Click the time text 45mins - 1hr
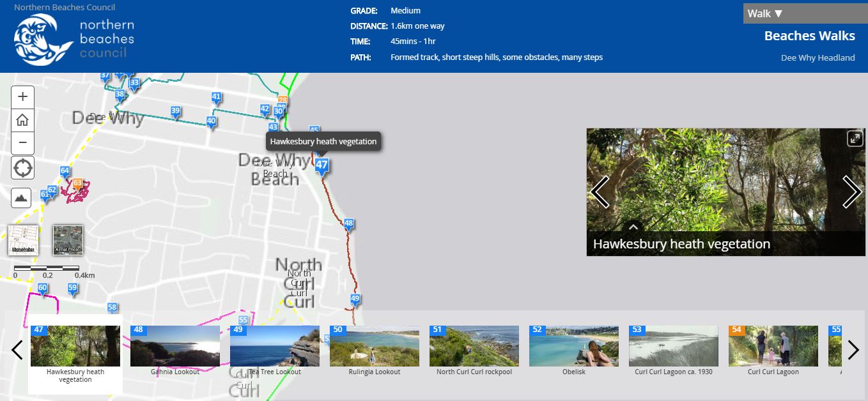 point(413,42)
